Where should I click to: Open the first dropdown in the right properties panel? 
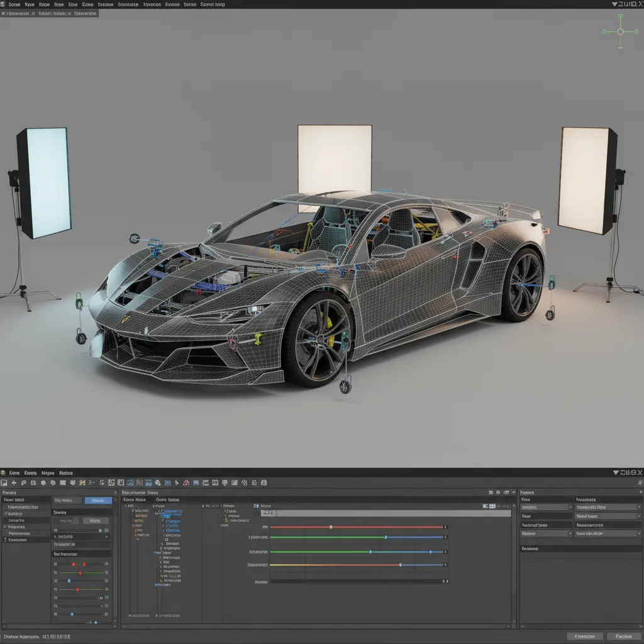click(x=546, y=507)
